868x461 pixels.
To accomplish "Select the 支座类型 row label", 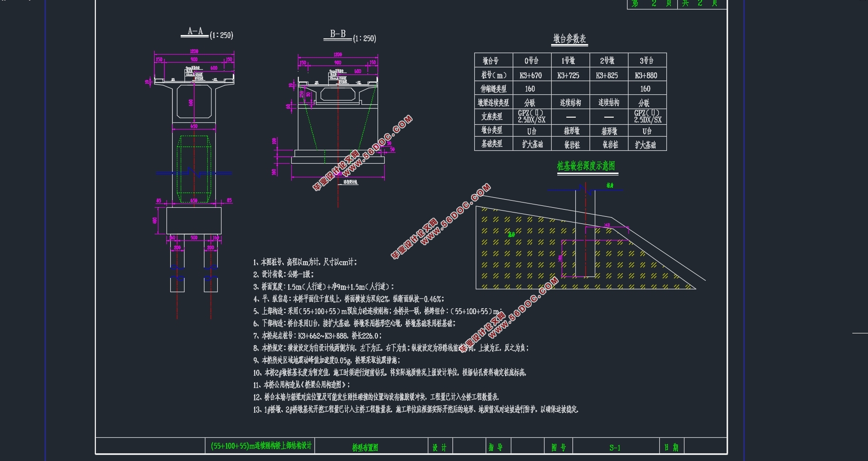I will [x=492, y=116].
